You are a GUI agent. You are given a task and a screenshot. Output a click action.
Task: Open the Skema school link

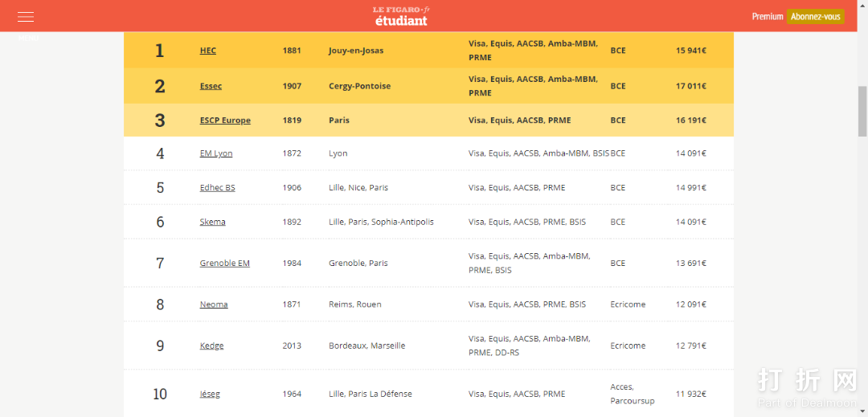(x=212, y=222)
